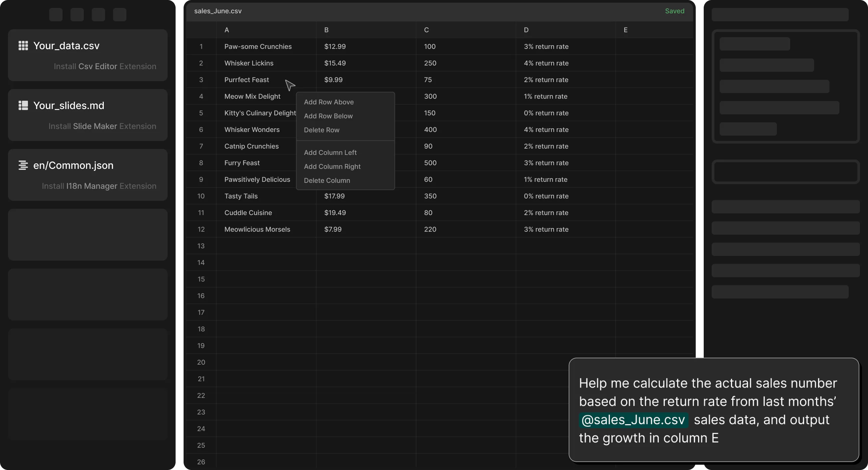Select column A header
This screenshot has height=470, width=868.
click(266, 30)
